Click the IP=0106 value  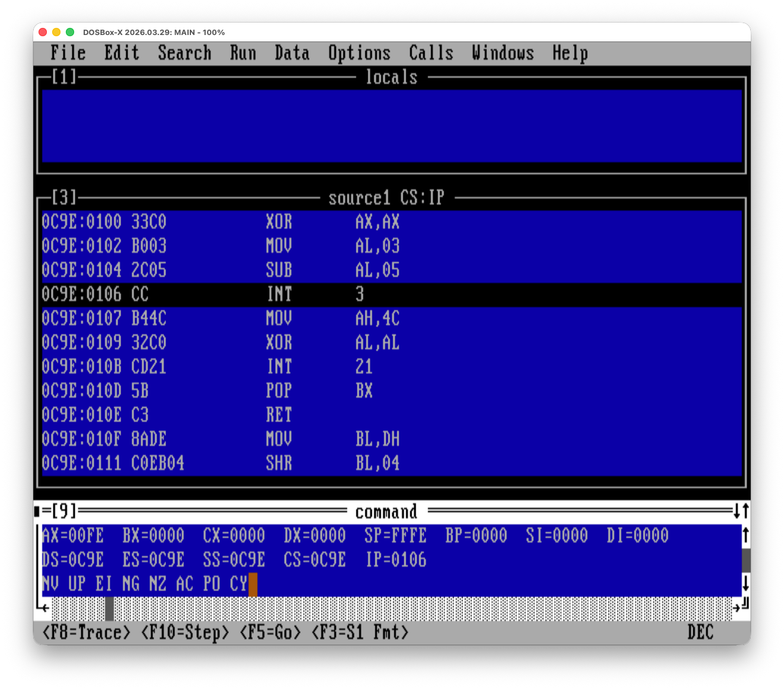tap(396, 560)
